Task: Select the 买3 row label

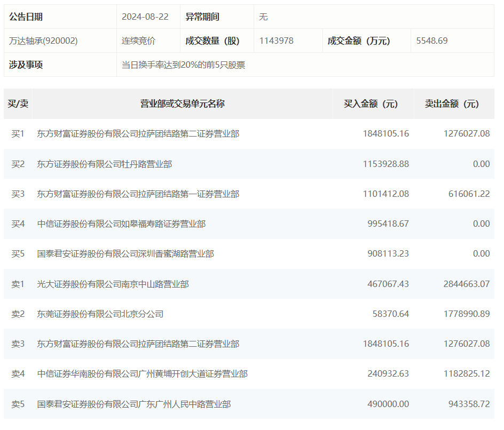Action: click(18, 194)
